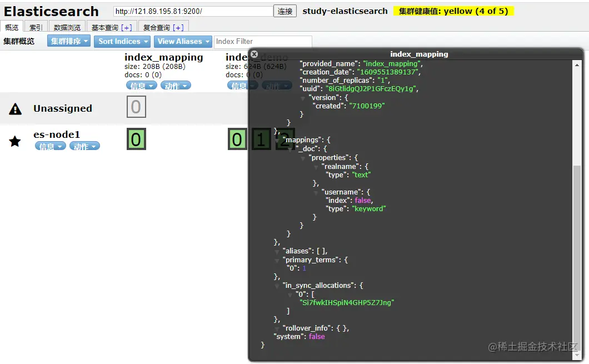The height and width of the screenshot is (364, 589).
Task: Click the creation_date value "1609551389137"
Action: click(x=387, y=72)
